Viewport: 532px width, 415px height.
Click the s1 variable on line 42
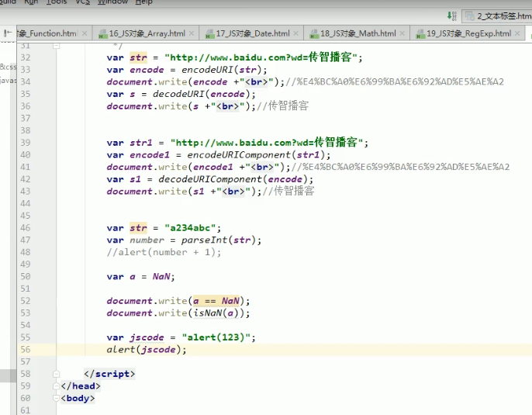(136, 179)
